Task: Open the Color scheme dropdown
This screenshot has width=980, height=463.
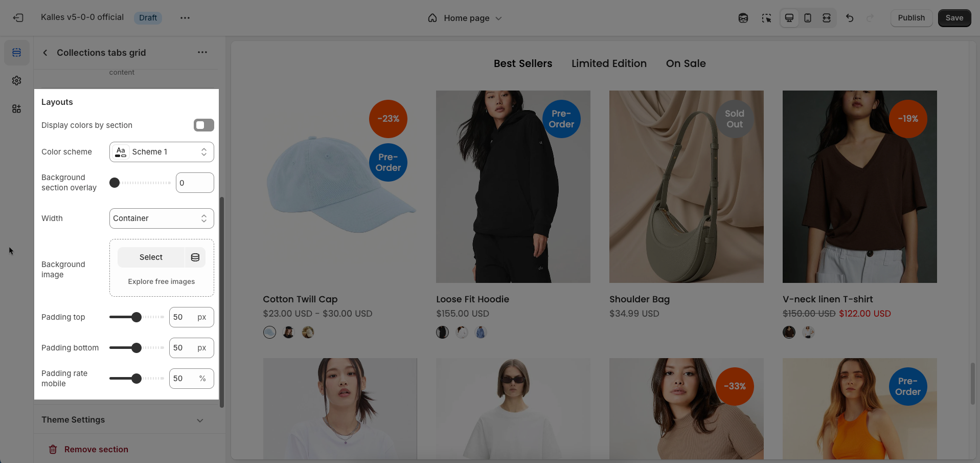Action: (162, 152)
